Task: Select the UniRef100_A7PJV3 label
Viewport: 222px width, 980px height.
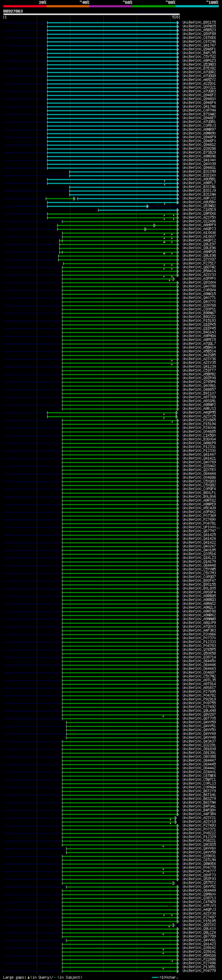Action: (x=199, y=906)
